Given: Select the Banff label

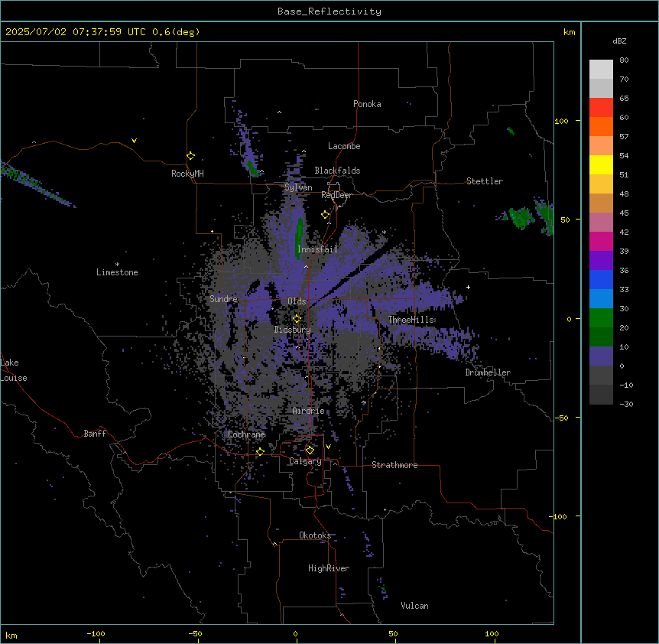Looking at the screenshot, I should pos(95,434).
